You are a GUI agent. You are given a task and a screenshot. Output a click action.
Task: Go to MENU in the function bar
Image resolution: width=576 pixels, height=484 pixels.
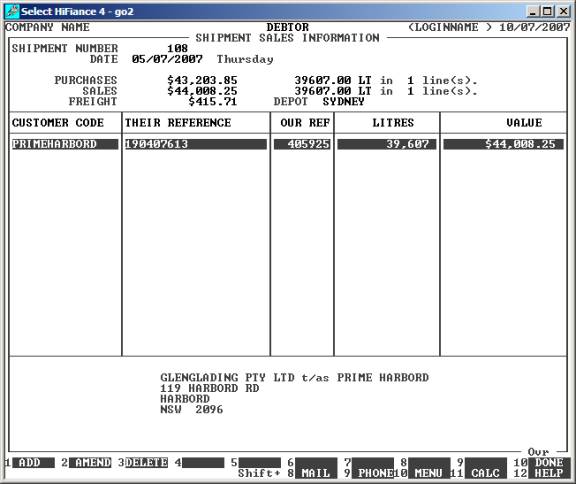point(429,473)
